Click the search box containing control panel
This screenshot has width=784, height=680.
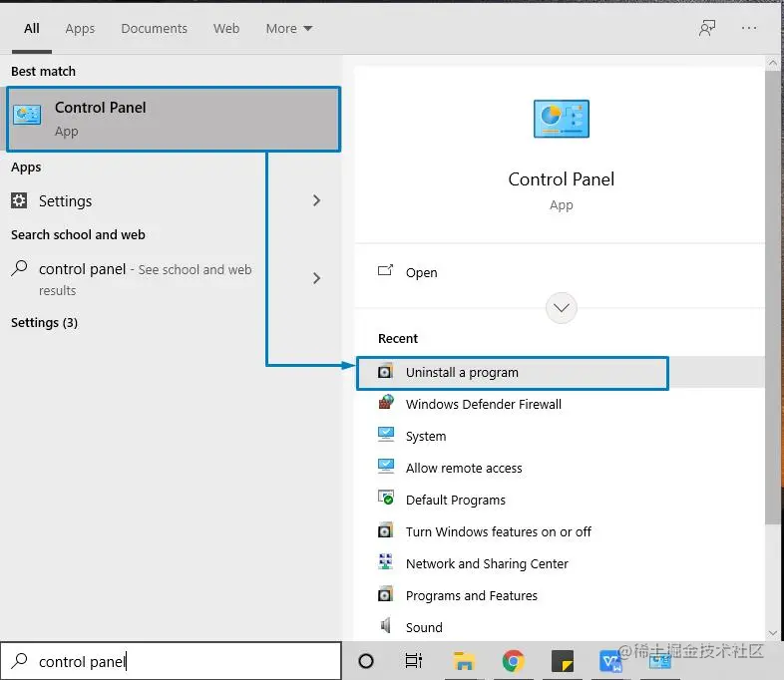click(x=171, y=661)
